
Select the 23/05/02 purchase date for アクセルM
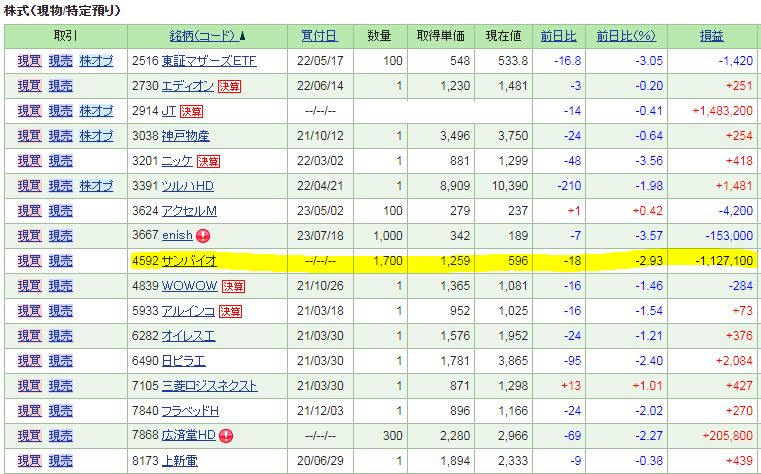[x=320, y=211]
